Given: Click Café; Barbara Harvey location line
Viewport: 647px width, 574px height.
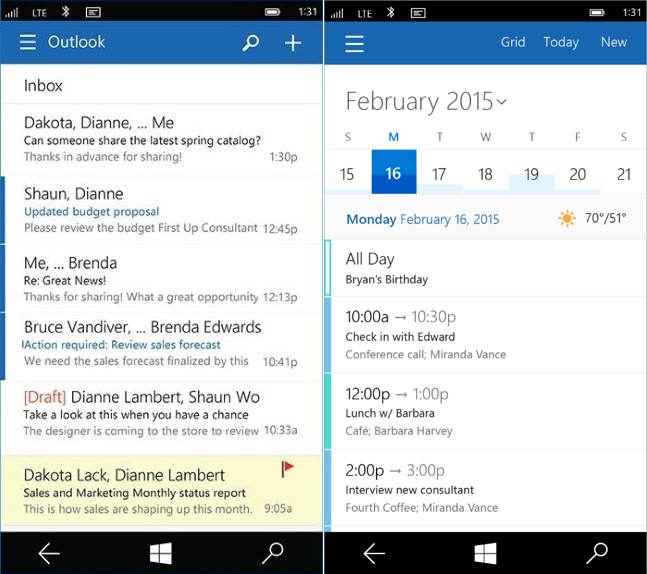Looking at the screenshot, I should [399, 431].
